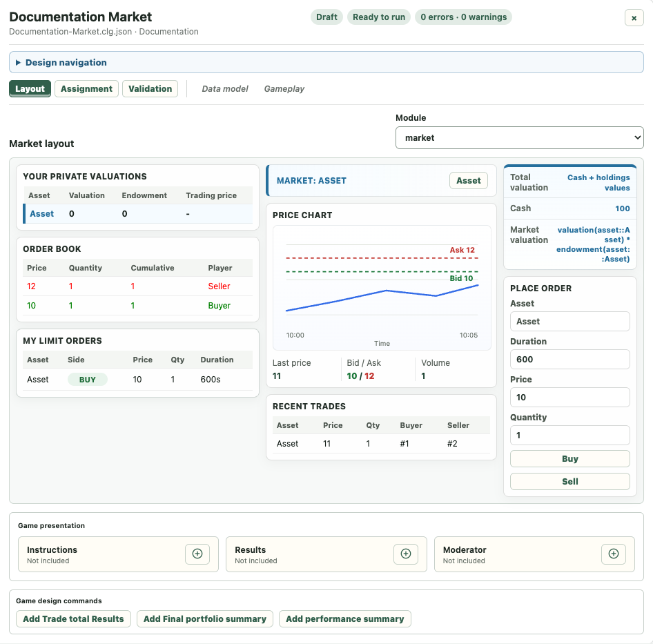Click the Buyer bid row priced 10

click(138, 305)
